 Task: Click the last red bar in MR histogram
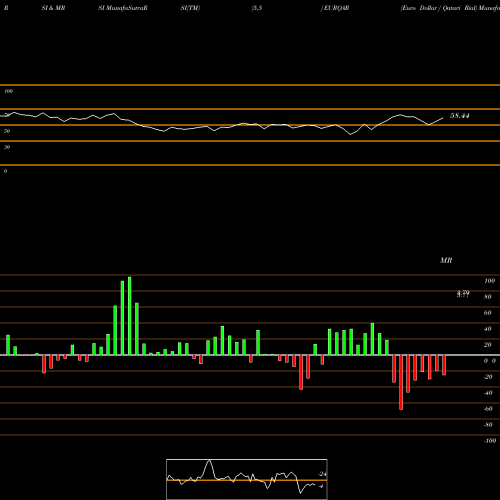444,365
